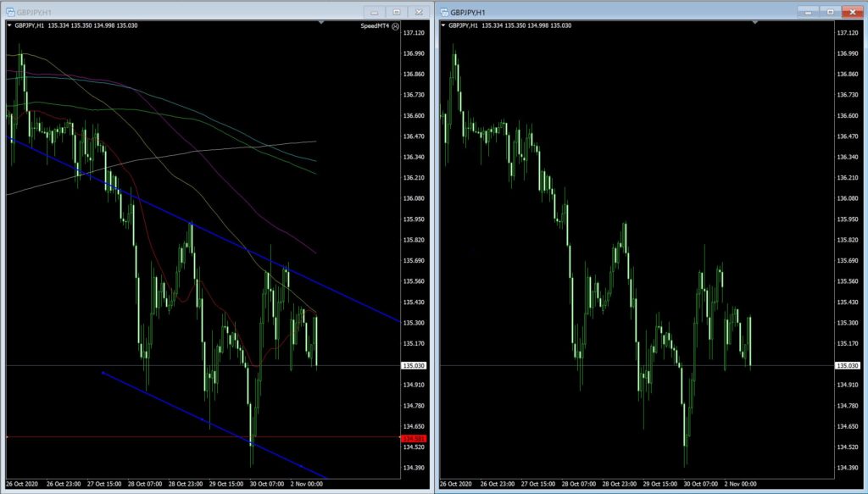This screenshot has height=494, width=868.
Task: Click the SpeedMT4 label in left chart
Action: click(x=373, y=26)
